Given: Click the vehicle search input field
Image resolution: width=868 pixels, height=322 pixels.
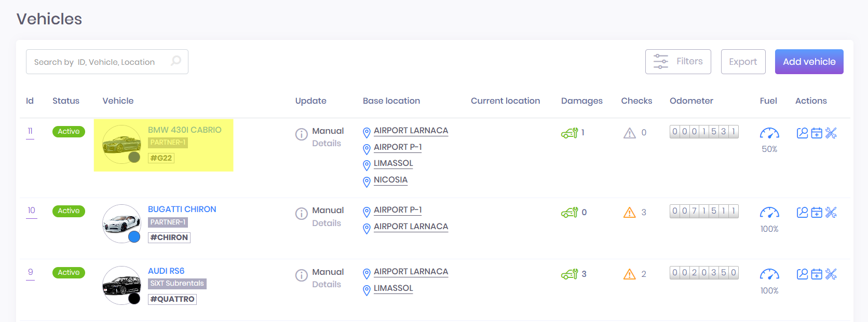Looking at the screenshot, I should point(99,62).
